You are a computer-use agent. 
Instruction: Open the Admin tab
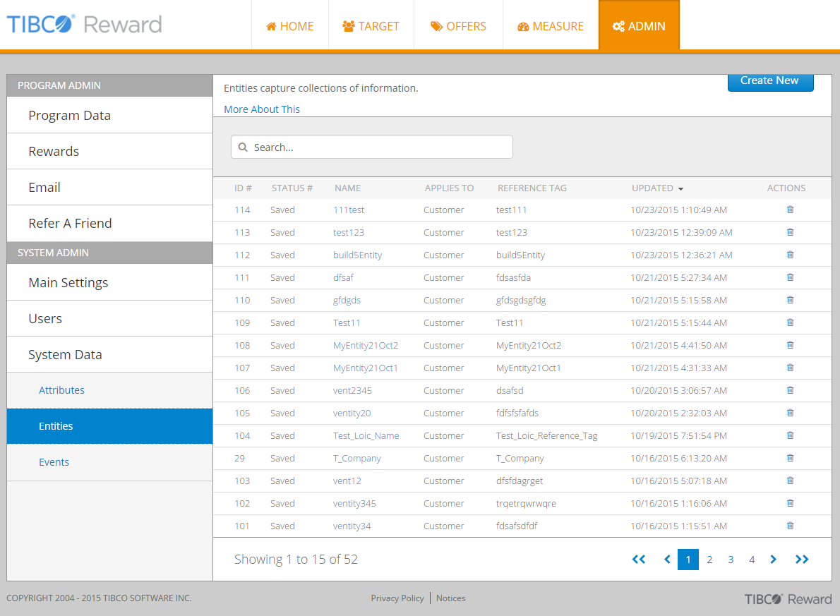(x=639, y=26)
